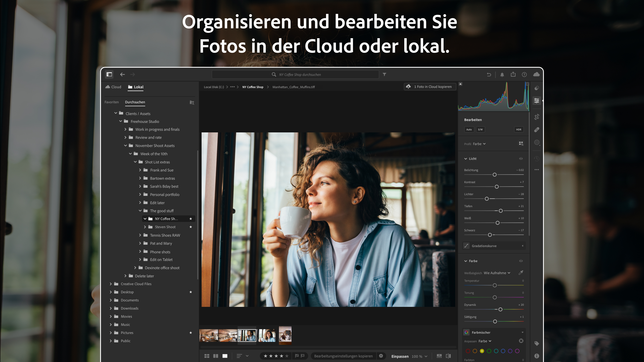644x362 pixels.
Task: Browse profiles with the grid search icon
Action: click(521, 143)
